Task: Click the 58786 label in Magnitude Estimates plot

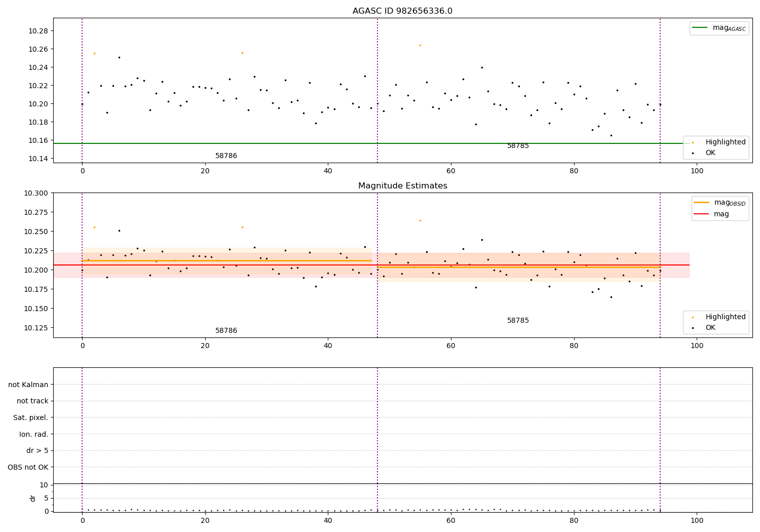Action: tap(226, 331)
